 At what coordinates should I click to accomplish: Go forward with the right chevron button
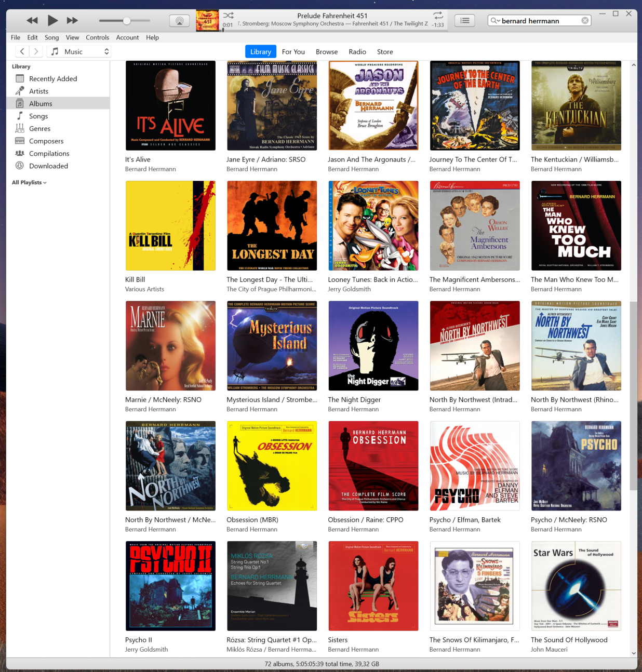[36, 51]
